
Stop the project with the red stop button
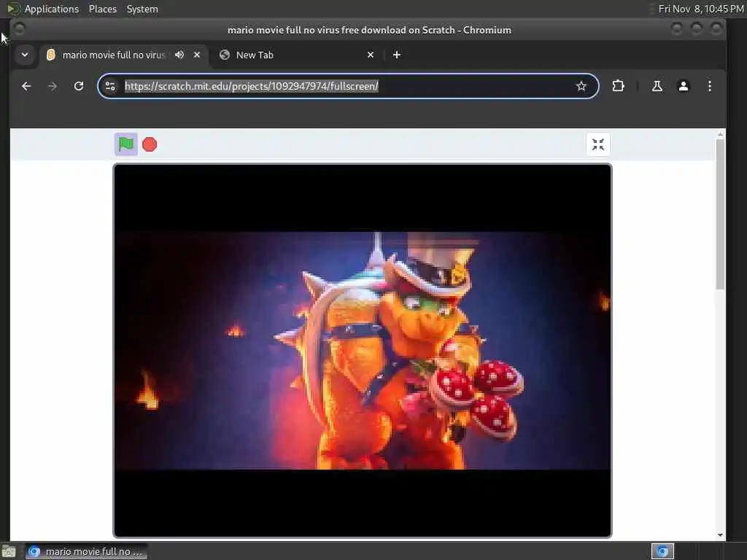click(150, 144)
